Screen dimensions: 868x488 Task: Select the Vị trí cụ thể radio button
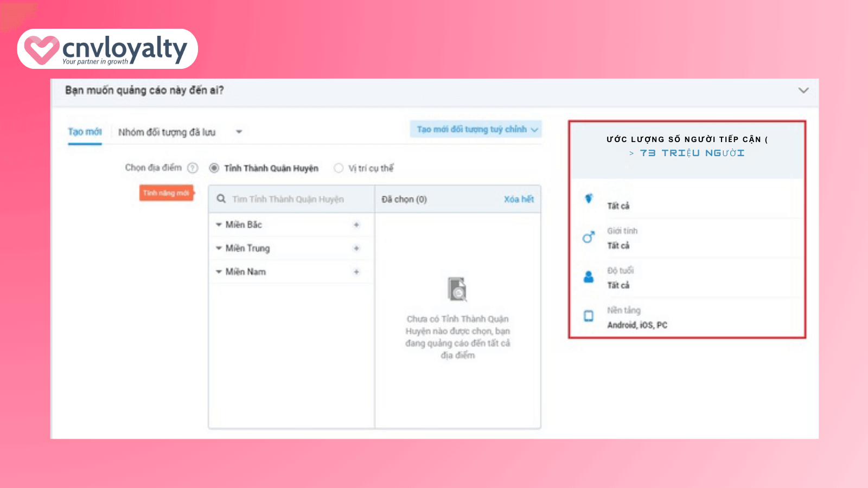339,168
